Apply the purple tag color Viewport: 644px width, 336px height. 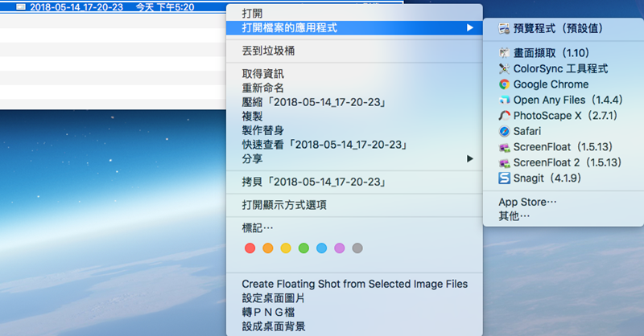(x=340, y=248)
